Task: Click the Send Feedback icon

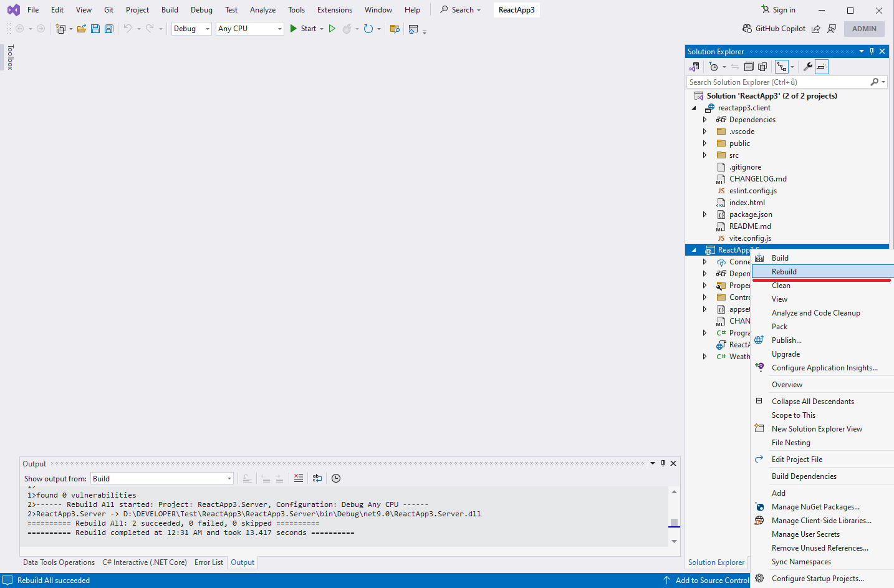Action: pos(832,29)
